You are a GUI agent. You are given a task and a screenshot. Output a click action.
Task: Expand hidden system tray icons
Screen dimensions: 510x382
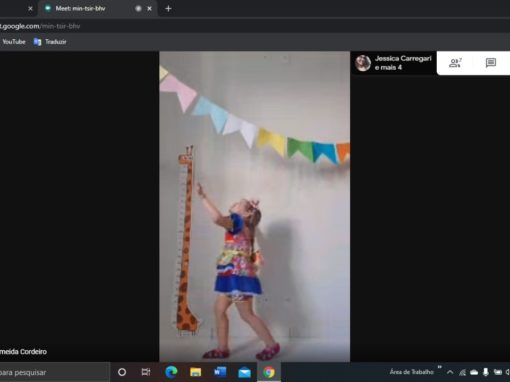[x=450, y=372]
